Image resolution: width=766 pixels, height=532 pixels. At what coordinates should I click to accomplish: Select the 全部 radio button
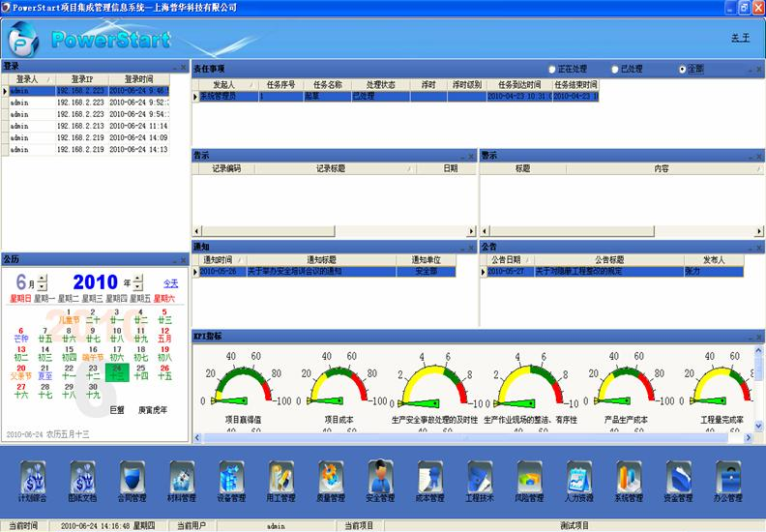[x=683, y=70]
